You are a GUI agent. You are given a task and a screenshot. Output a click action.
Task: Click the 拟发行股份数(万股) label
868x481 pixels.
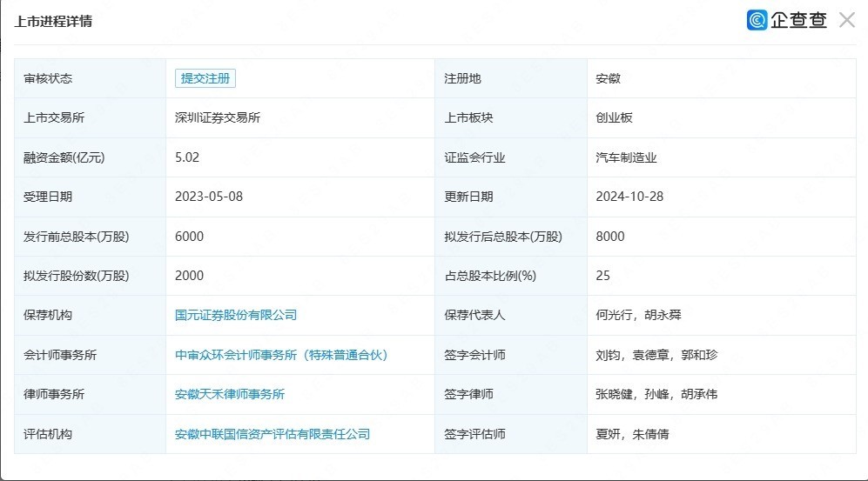(76, 276)
